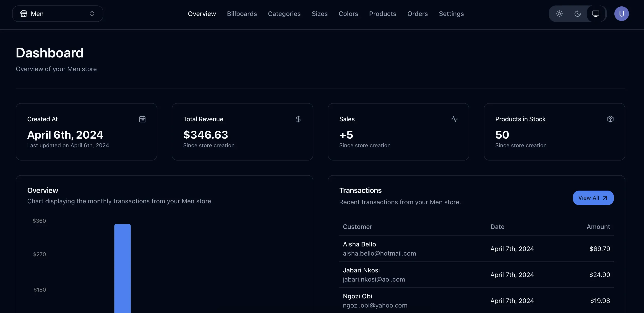Click the $69.79 amount
The height and width of the screenshot is (313, 644).
(600, 249)
